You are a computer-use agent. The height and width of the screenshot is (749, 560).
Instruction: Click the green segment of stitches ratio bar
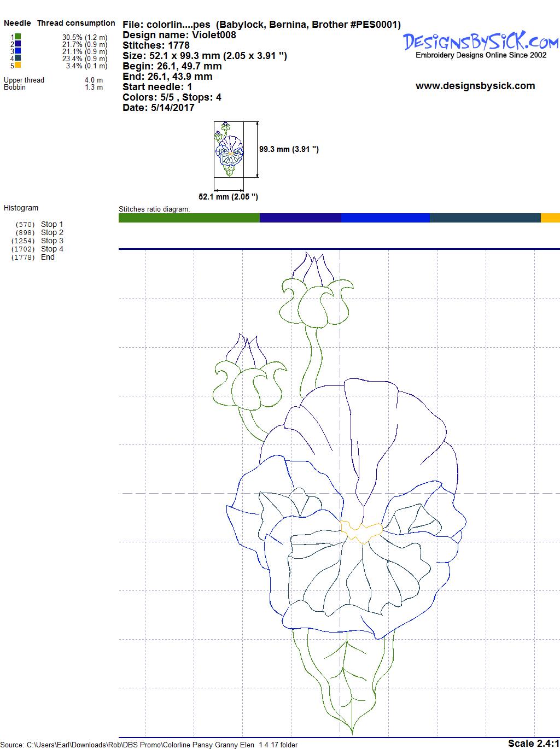tap(189, 218)
